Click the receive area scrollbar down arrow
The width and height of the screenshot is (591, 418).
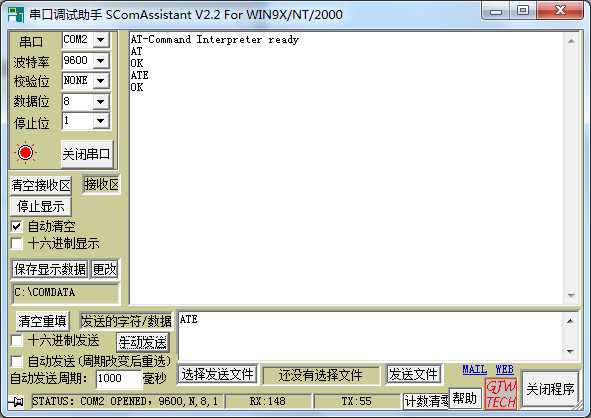click(x=571, y=295)
